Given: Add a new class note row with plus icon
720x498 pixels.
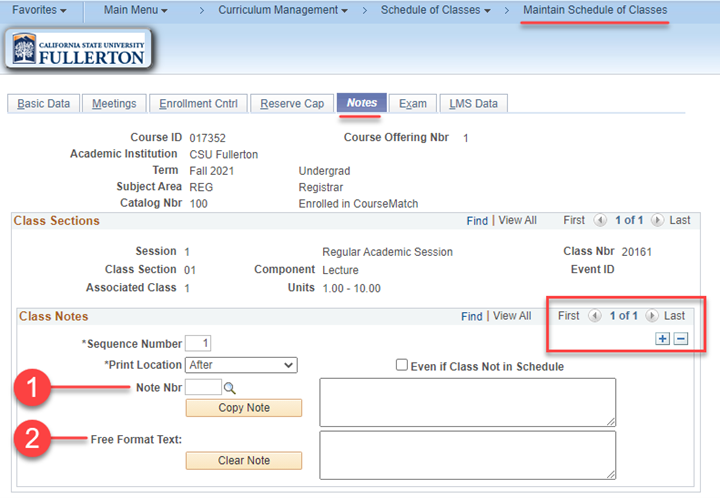Looking at the screenshot, I should point(662,339).
